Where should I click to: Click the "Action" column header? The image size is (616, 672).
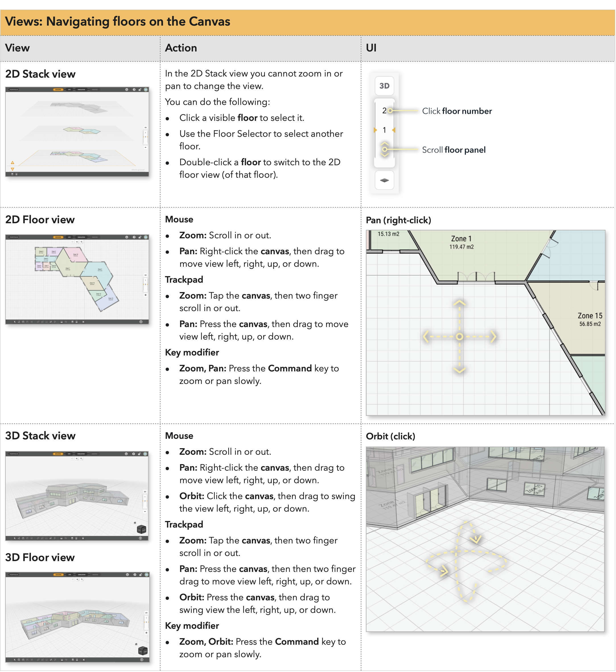point(181,48)
